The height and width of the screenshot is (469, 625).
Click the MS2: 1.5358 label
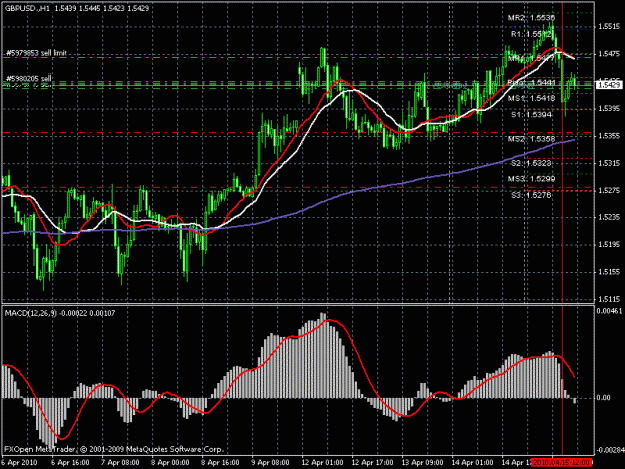coord(531,139)
